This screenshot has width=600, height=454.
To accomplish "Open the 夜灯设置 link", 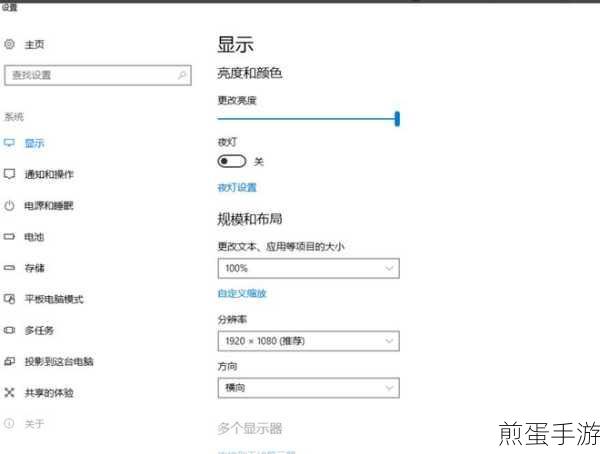I will [237, 188].
